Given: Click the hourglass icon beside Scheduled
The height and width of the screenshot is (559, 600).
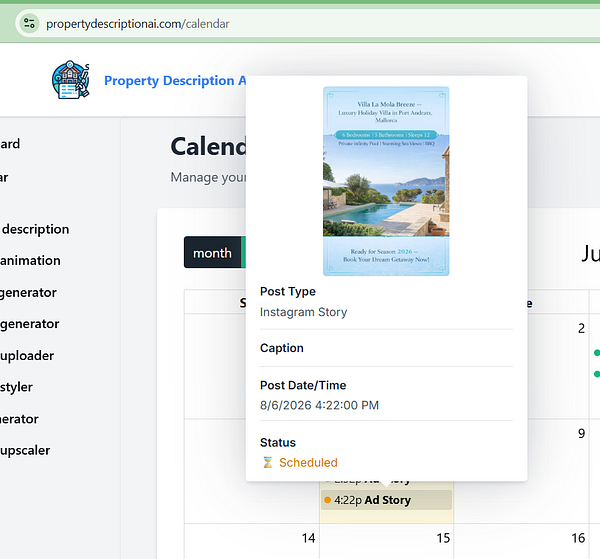Looking at the screenshot, I should (x=268, y=463).
